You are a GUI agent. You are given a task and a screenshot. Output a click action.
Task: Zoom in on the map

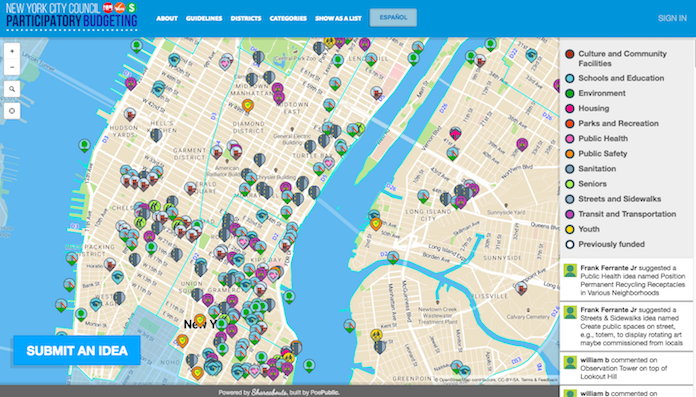12,51
